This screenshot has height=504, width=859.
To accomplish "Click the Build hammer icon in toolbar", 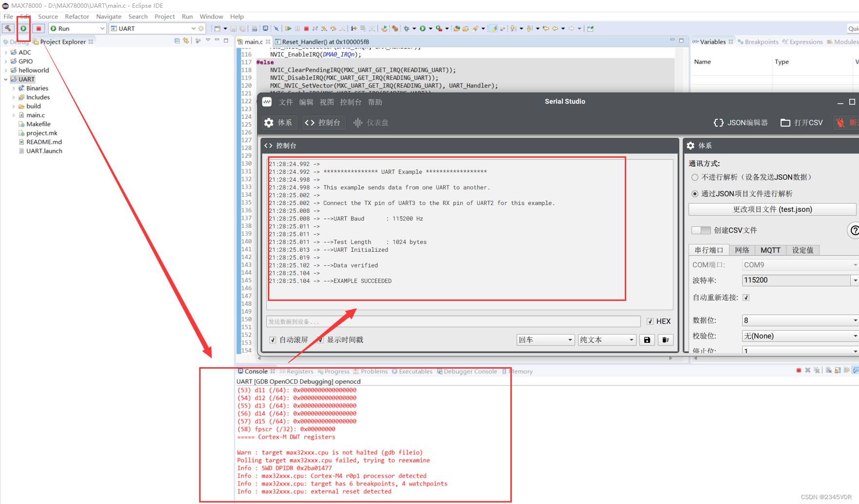I will pyautogui.click(x=8, y=29).
